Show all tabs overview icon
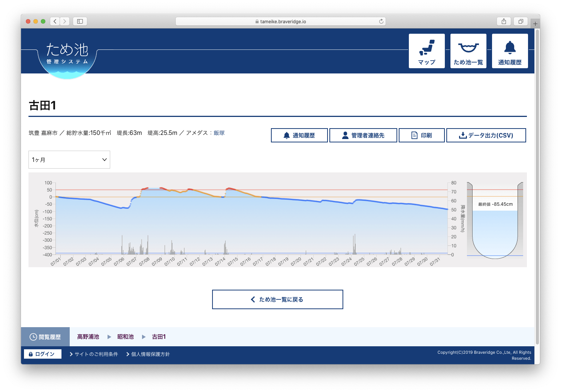Screen dimensions: 561x392 (521, 21)
